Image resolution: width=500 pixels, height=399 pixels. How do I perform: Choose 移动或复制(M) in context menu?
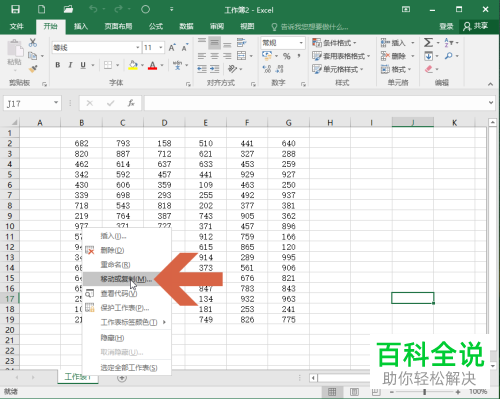pyautogui.click(x=127, y=279)
